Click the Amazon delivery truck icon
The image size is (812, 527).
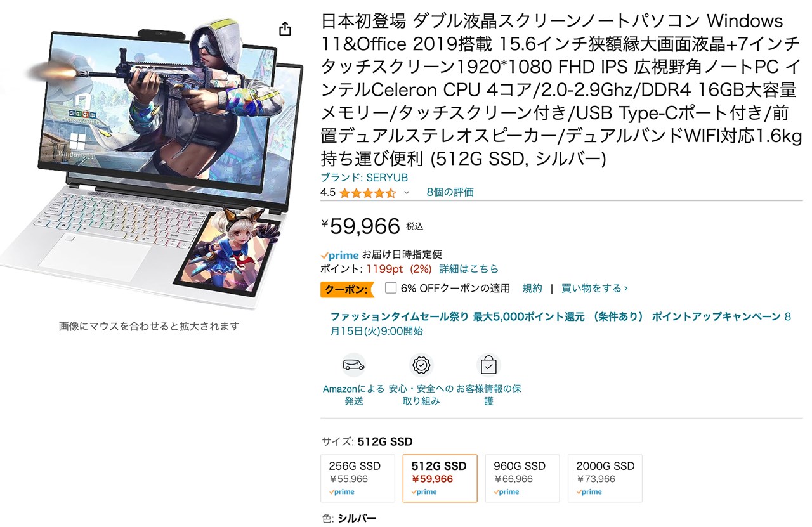[x=354, y=365]
